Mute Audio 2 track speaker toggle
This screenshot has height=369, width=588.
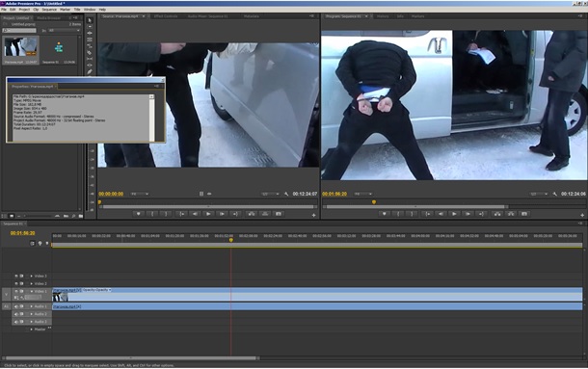pos(16,314)
